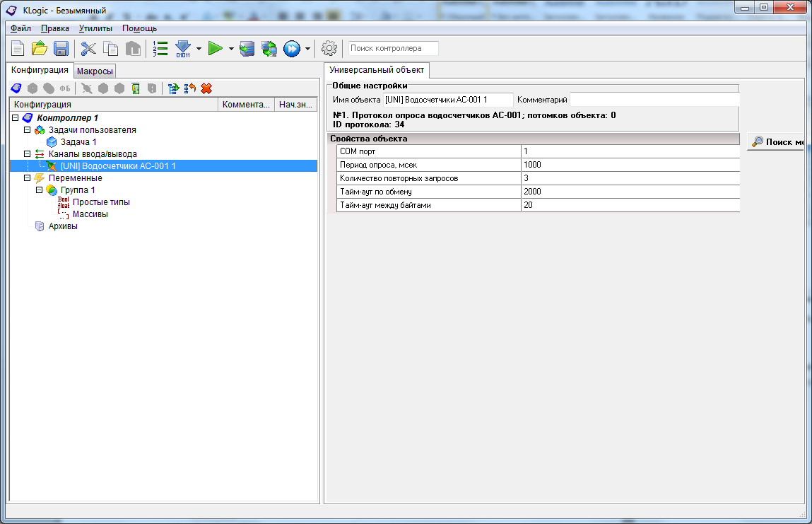Open the Файл menu
This screenshot has height=524, width=812.
[x=20, y=28]
